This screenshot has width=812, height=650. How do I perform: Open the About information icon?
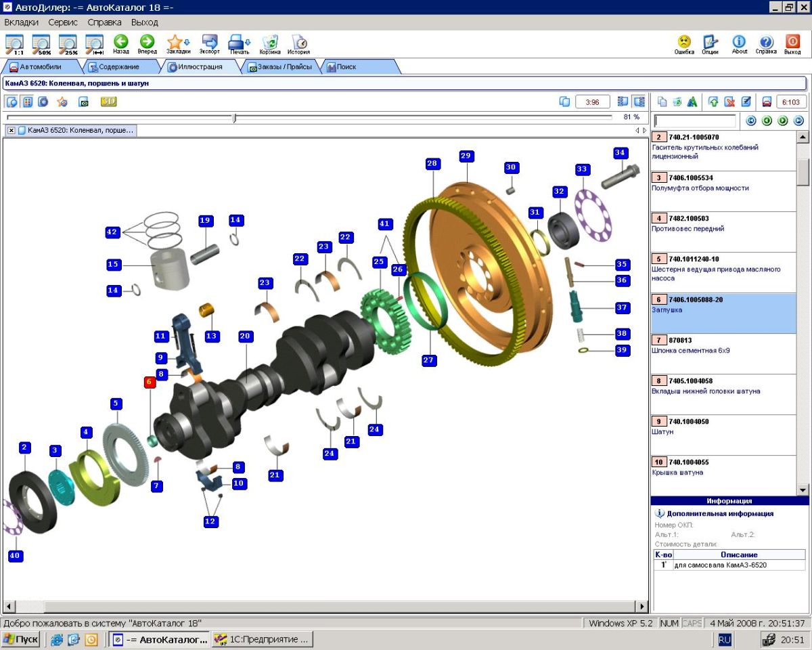coord(740,45)
